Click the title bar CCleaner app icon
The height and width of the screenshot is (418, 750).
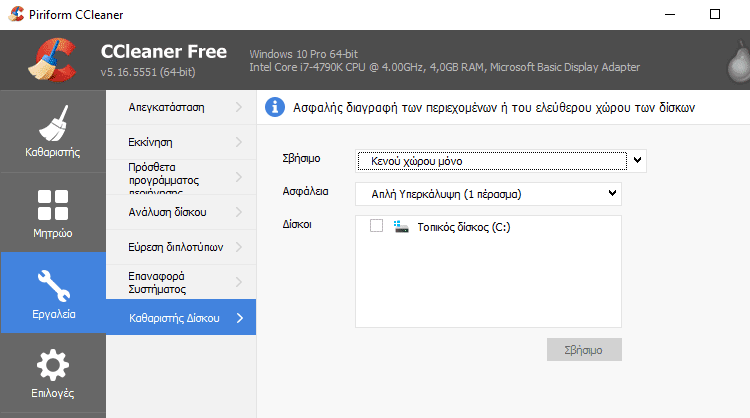coord(16,14)
